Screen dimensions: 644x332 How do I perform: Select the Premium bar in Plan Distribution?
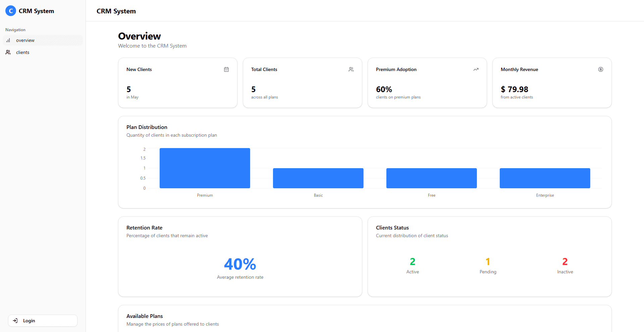[205, 168]
